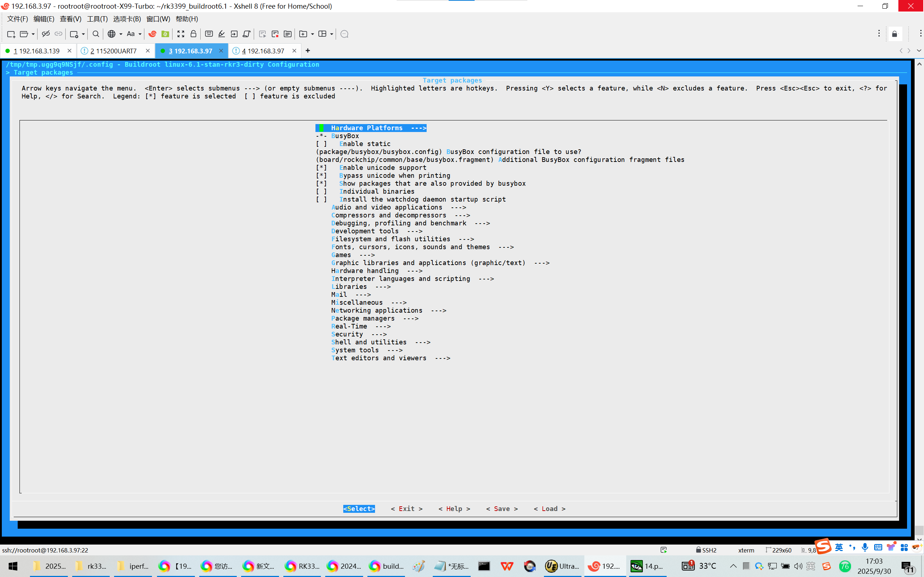Click the speech bubble help icon
This screenshot has width=924, height=577.
(344, 34)
